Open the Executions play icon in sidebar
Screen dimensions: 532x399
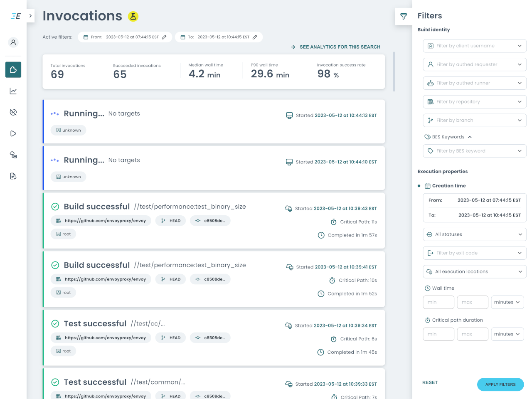[13, 133]
